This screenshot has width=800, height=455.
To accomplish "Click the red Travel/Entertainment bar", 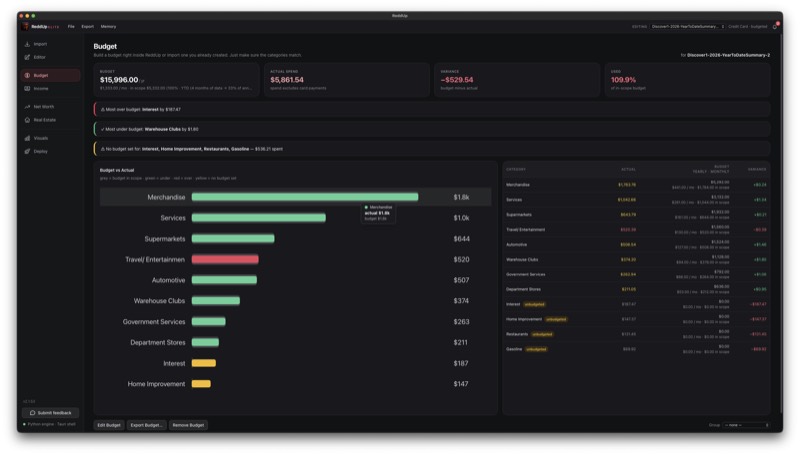I will tap(225, 259).
